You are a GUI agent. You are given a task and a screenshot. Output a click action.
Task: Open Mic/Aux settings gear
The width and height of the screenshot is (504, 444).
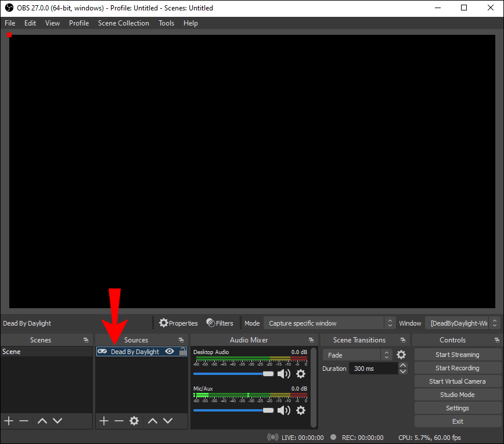coord(301,410)
